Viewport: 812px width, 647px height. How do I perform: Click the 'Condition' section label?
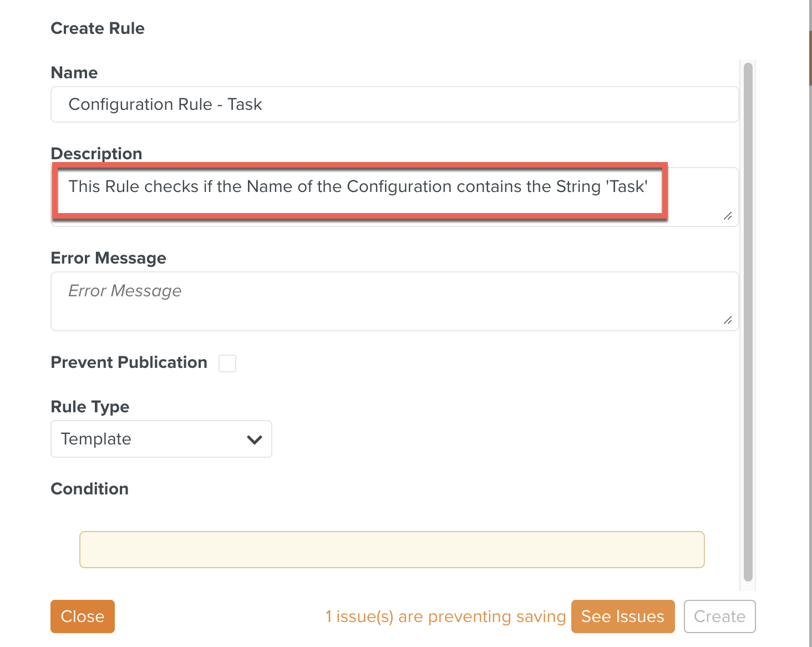90,489
